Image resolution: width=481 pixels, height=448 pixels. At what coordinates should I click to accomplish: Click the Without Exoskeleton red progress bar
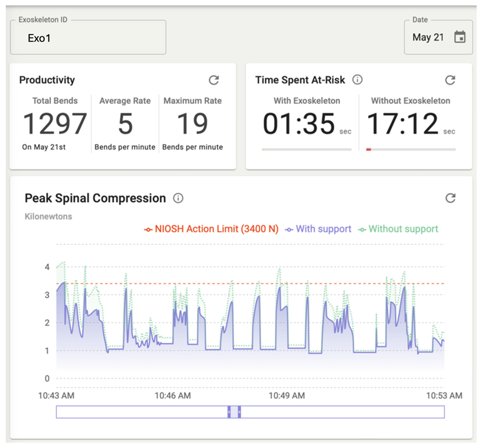point(368,149)
